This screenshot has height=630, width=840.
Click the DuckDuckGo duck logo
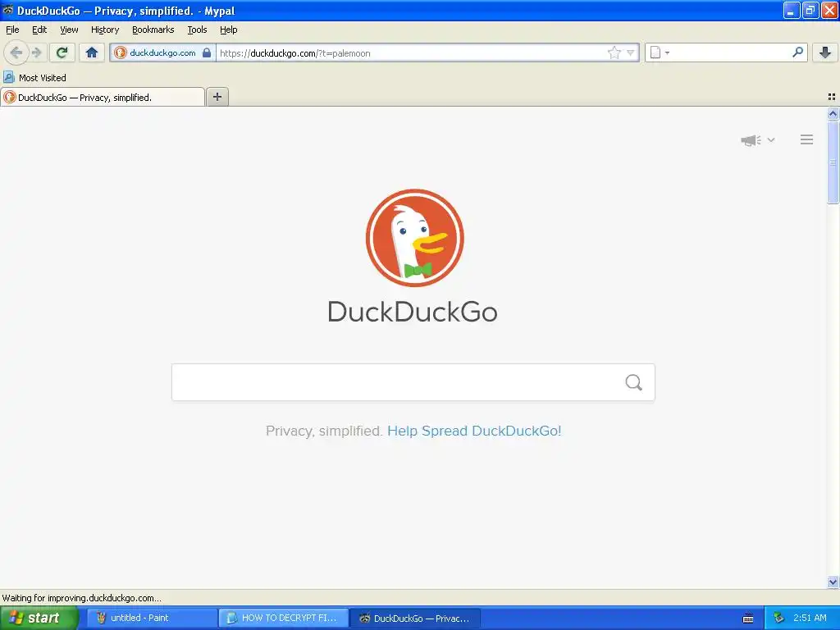[414, 238]
